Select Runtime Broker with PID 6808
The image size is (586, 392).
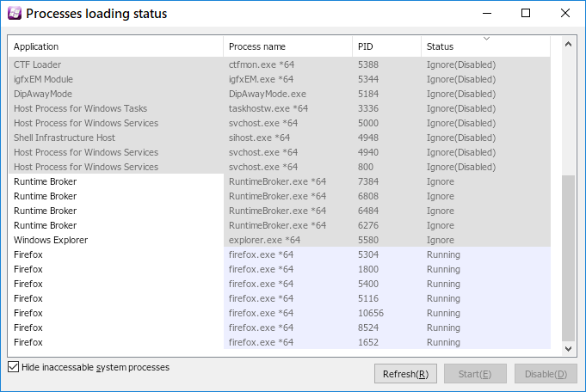pos(280,196)
